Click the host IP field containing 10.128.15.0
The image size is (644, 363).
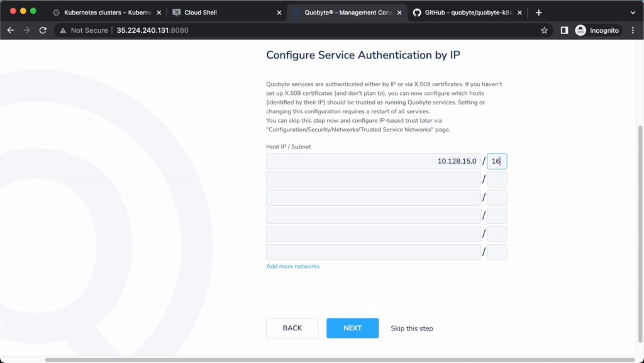(374, 162)
